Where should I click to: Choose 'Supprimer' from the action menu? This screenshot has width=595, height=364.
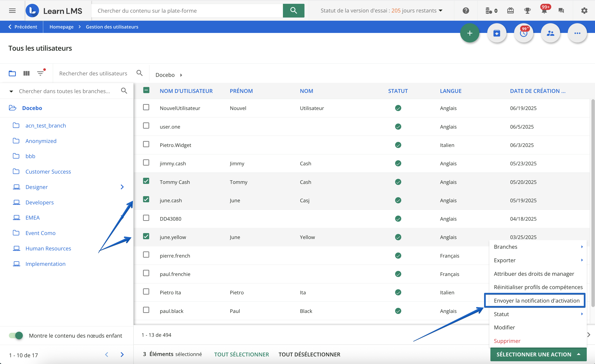tap(507, 341)
